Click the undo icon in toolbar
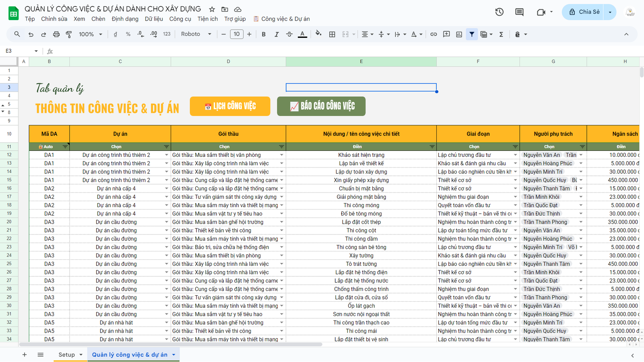This screenshot has width=644, height=362. pyautogui.click(x=31, y=35)
